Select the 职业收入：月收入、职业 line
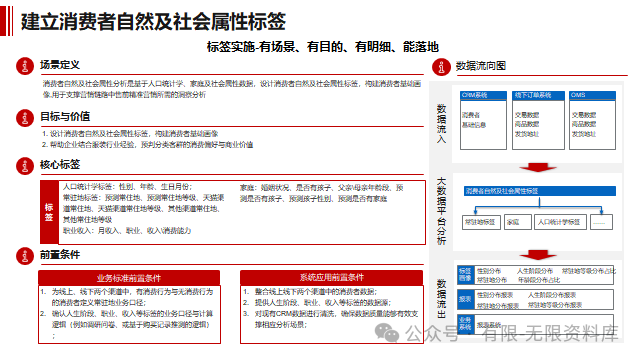The height and width of the screenshot is (360, 640). click(127, 231)
